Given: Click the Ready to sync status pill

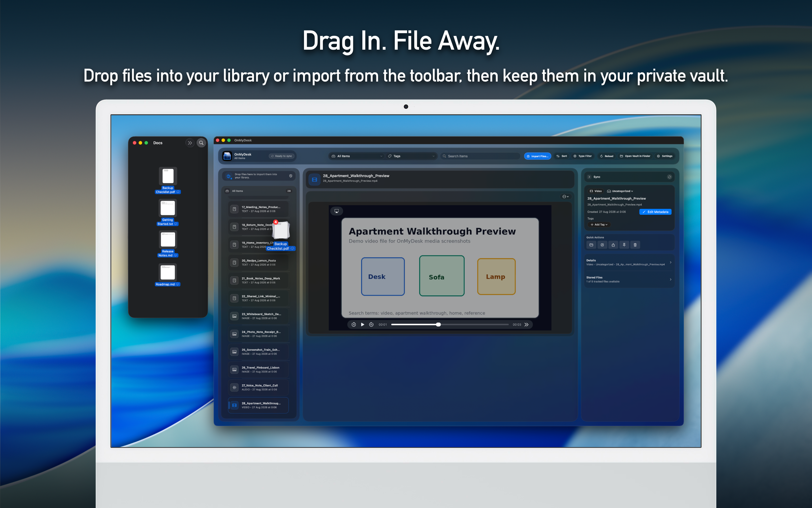Looking at the screenshot, I should coord(281,156).
